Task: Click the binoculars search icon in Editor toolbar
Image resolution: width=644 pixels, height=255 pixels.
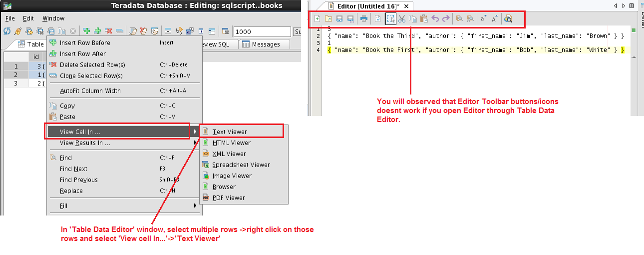Action: pyautogui.click(x=508, y=19)
